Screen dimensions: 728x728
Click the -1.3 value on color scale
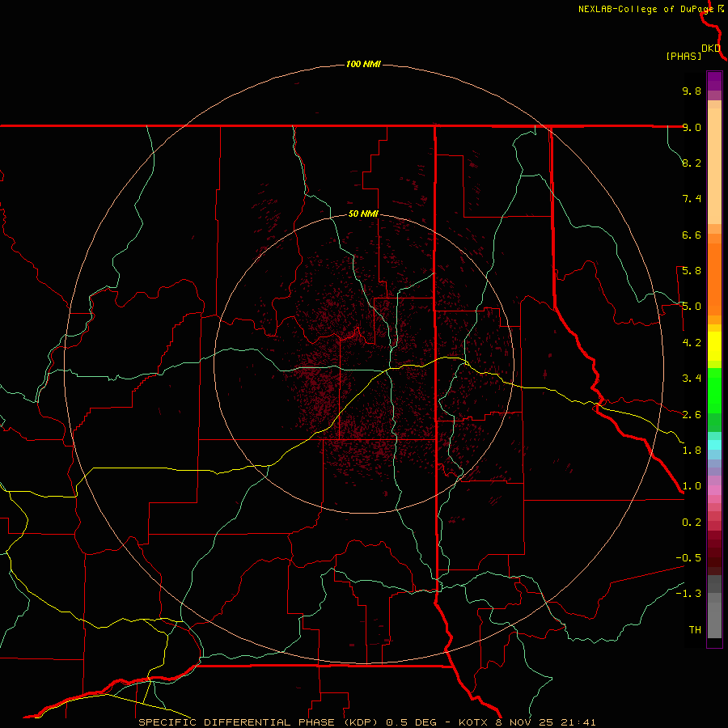(688, 594)
